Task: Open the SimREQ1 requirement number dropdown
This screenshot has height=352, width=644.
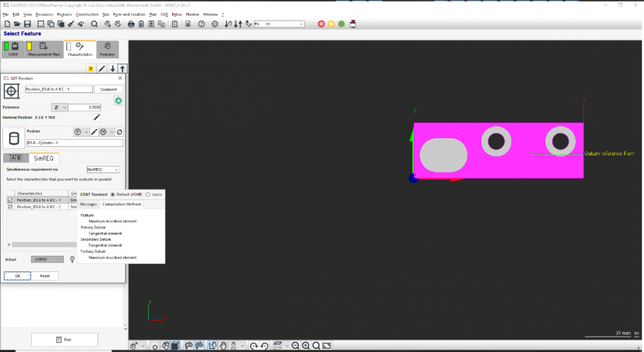Action: [x=103, y=170]
